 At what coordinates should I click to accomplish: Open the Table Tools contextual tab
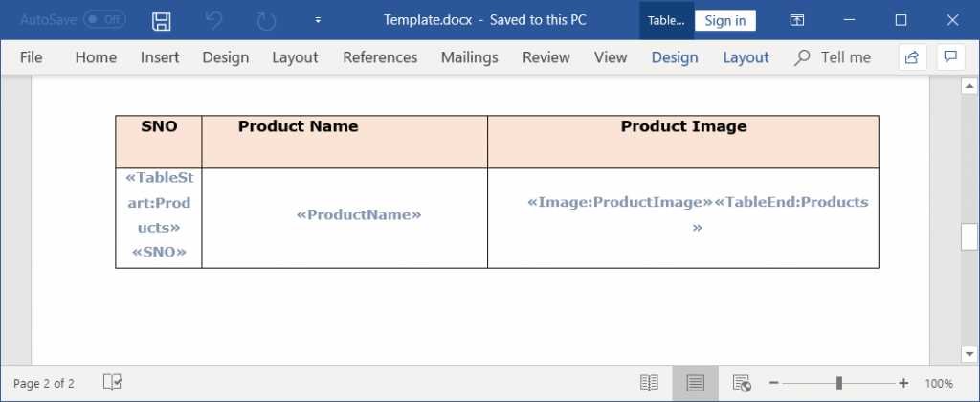[666, 20]
